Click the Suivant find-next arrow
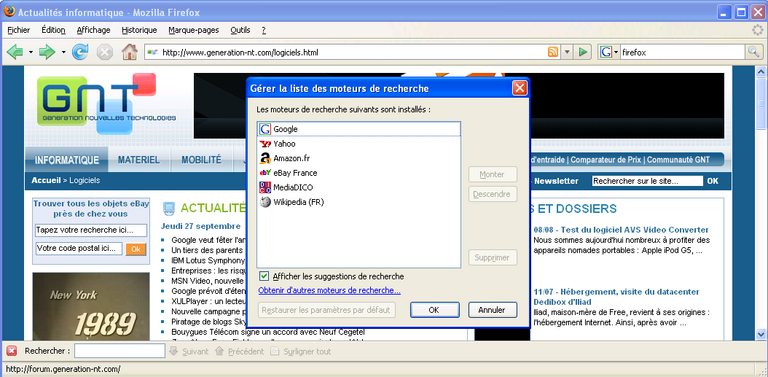 [x=173, y=352]
